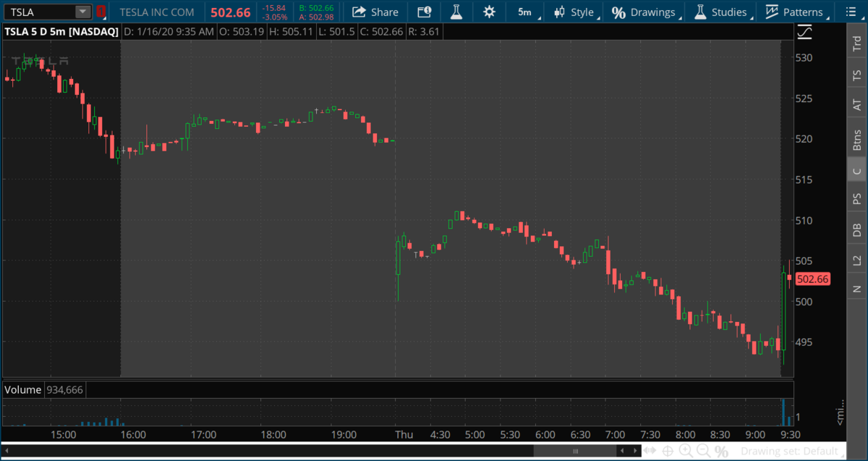Click the zoom out magnifier icon

click(702, 451)
